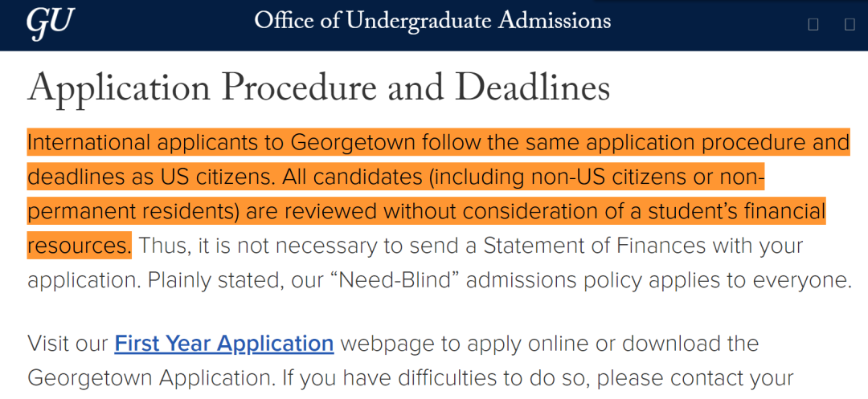
Task: Click 'Georgetown Application' in the last line
Action: [151, 378]
